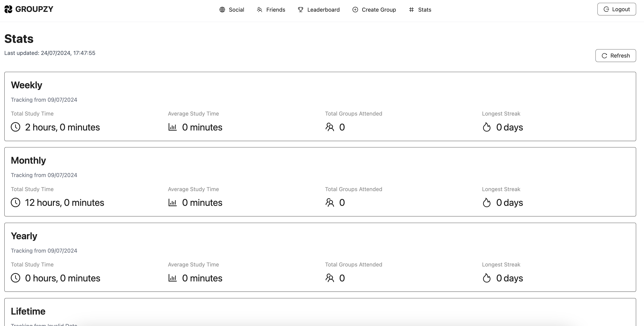Click the GROUPZY brand name link
This screenshot has height=326, width=644.
pyautogui.click(x=34, y=9)
